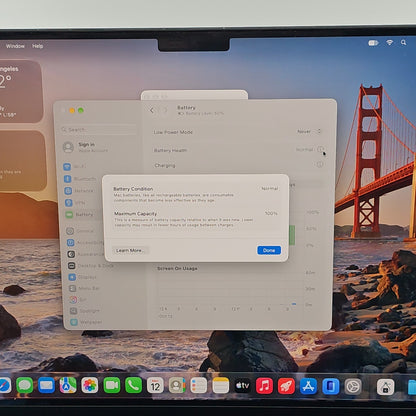
Task: Click the Wi-Fi icon in menu bar
Action: [389, 42]
